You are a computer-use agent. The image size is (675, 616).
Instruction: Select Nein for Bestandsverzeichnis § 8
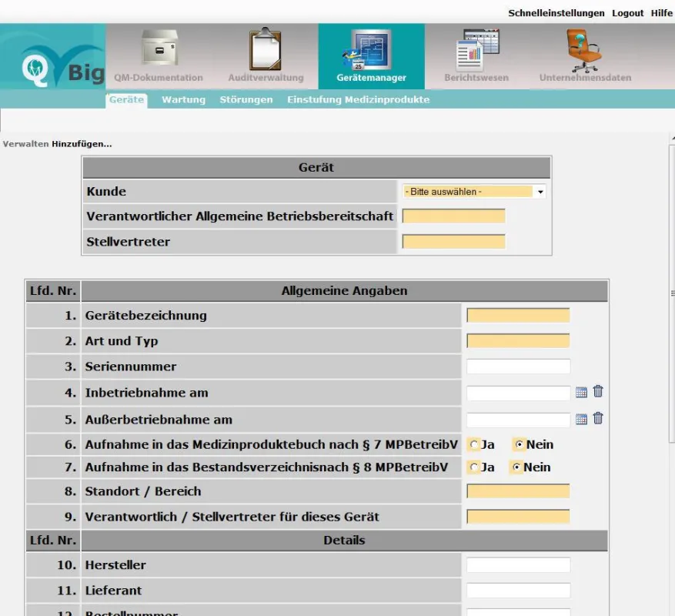(x=516, y=467)
